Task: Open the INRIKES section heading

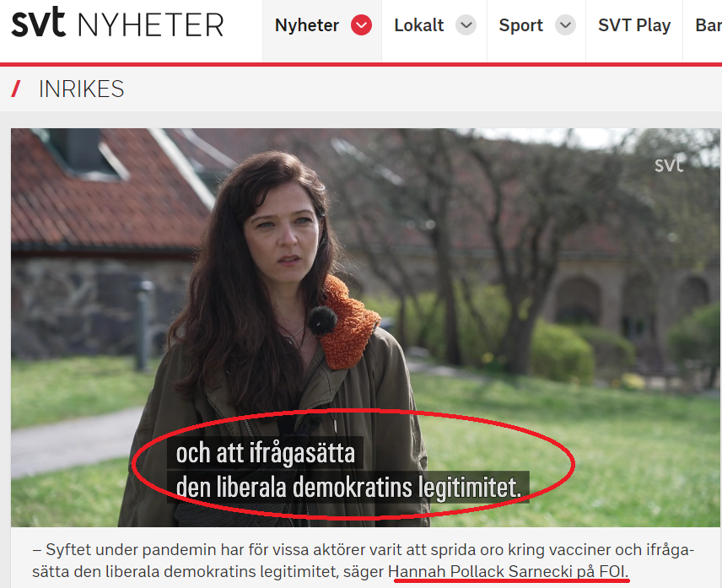Action: click(x=82, y=89)
